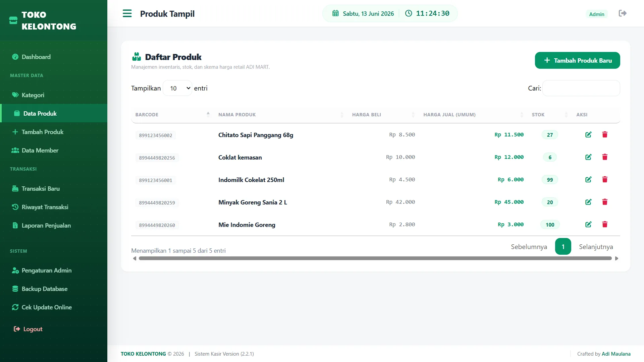
Task: Click barcode 8994449820260
Action: pos(157,225)
